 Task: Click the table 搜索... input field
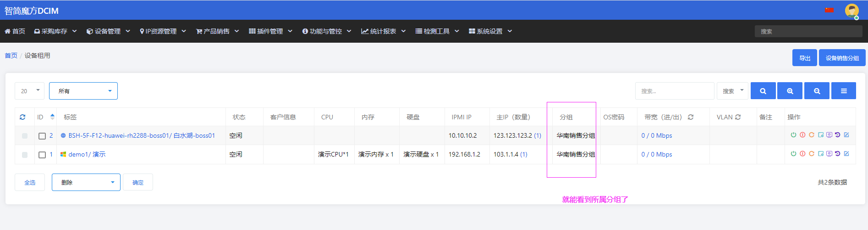(675, 91)
